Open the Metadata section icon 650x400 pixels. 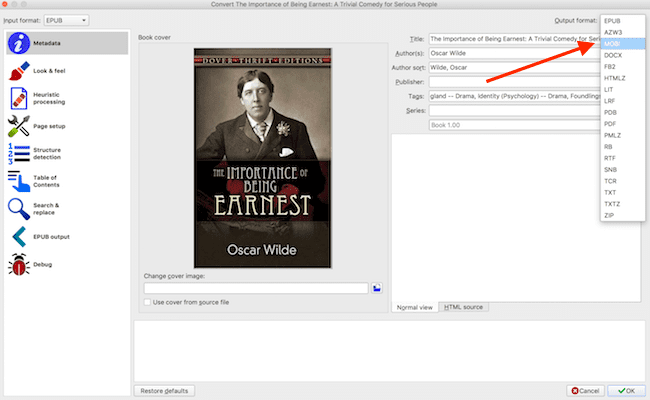(19, 43)
